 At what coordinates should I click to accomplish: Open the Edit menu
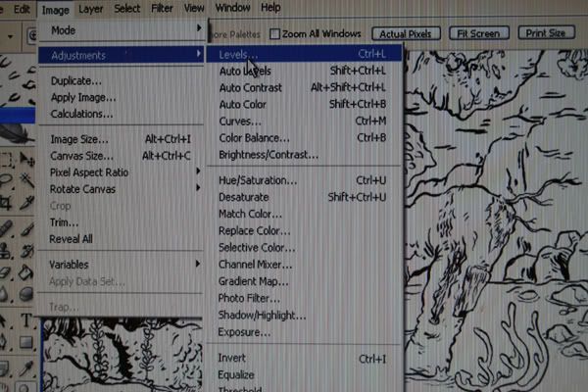pos(22,9)
